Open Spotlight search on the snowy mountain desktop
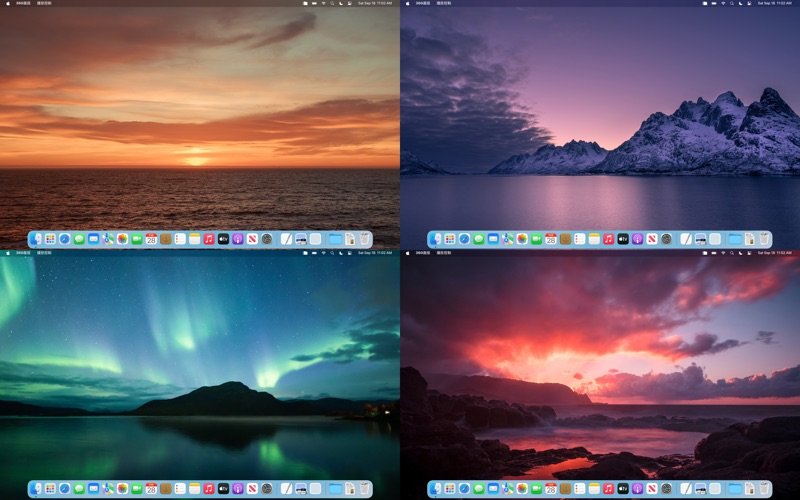800x500 pixels. pos(732,3)
